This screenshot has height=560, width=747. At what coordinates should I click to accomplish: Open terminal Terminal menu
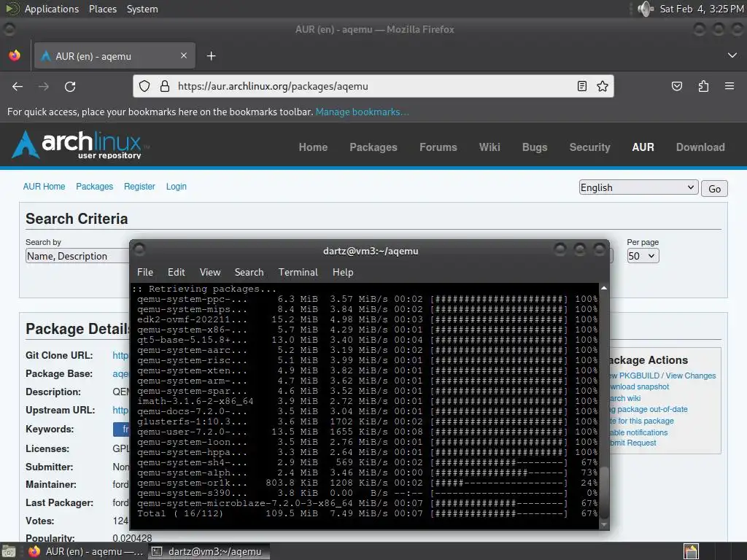(x=298, y=272)
